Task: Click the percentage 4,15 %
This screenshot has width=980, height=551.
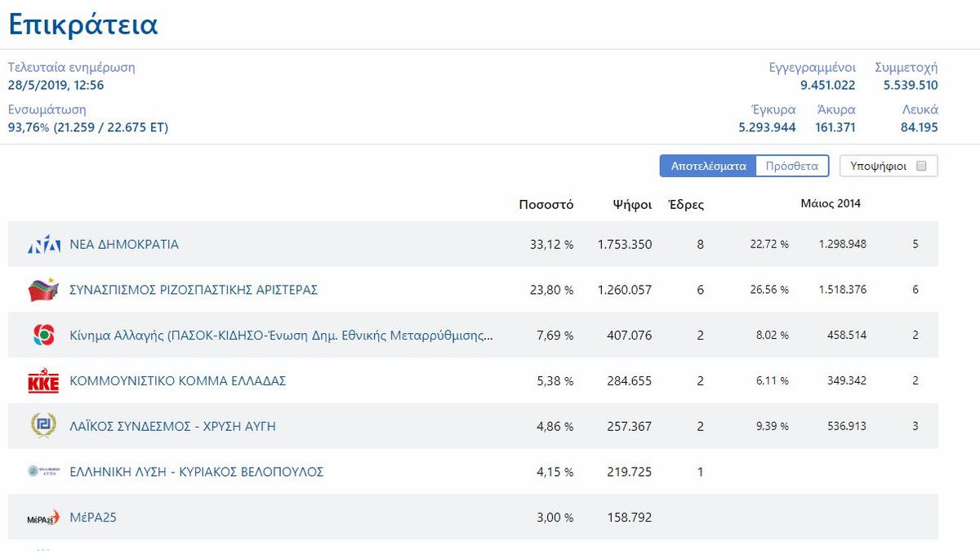Action: coord(555,472)
